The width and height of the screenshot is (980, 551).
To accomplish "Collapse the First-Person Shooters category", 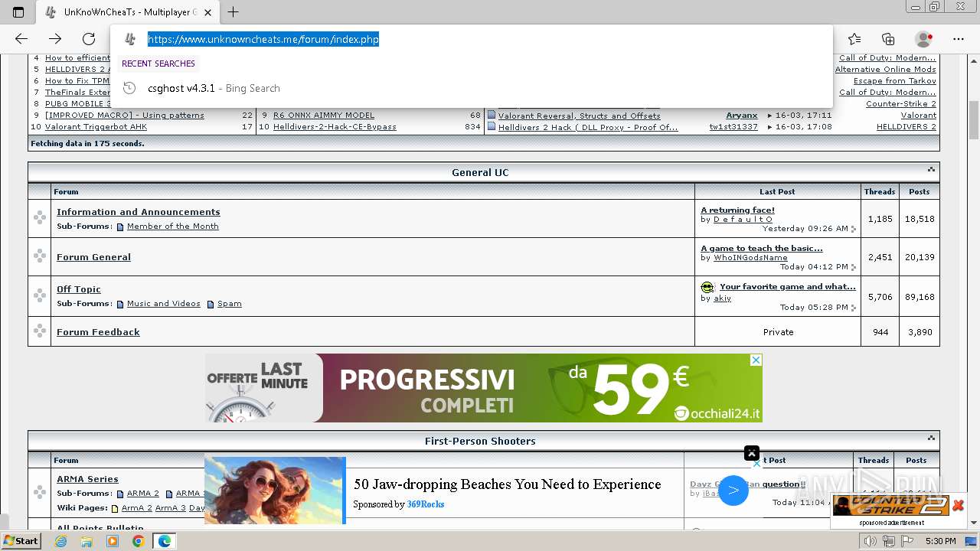I will click(931, 439).
